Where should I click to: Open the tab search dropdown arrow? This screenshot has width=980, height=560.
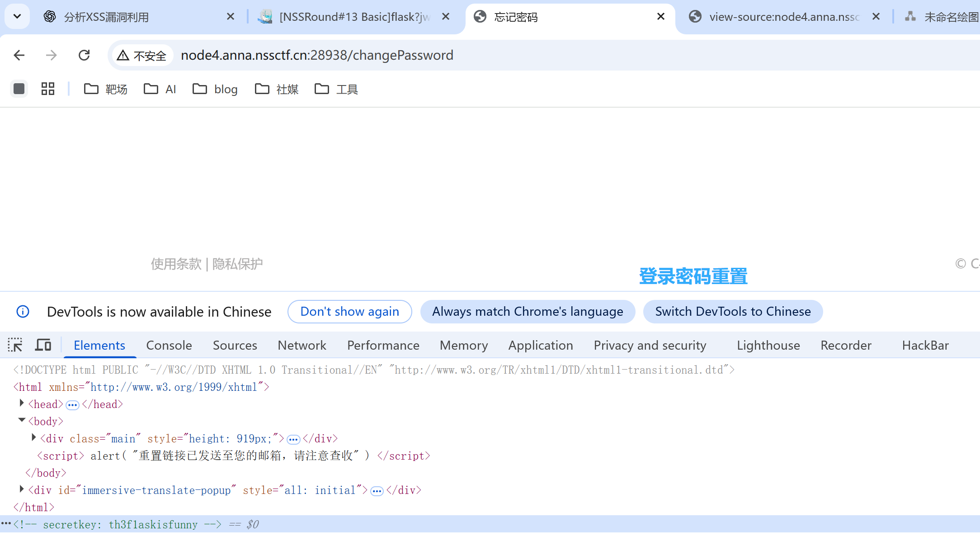point(17,17)
